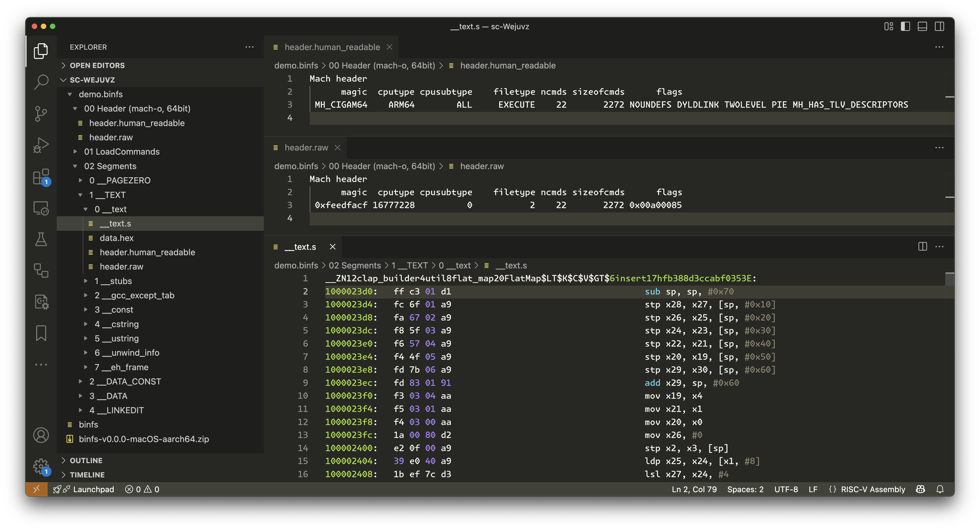Open the Remote Explorer icon

[x=41, y=208]
